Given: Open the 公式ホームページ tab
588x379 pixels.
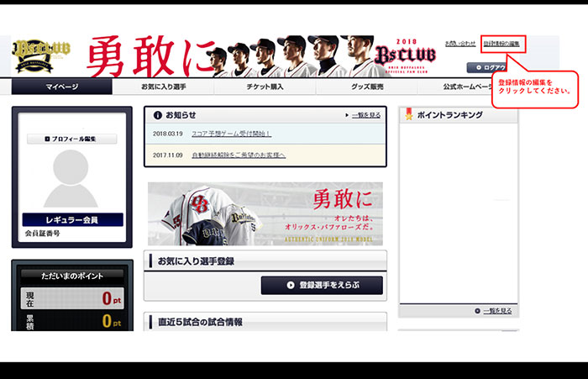Looking at the screenshot, I should click(x=470, y=87).
